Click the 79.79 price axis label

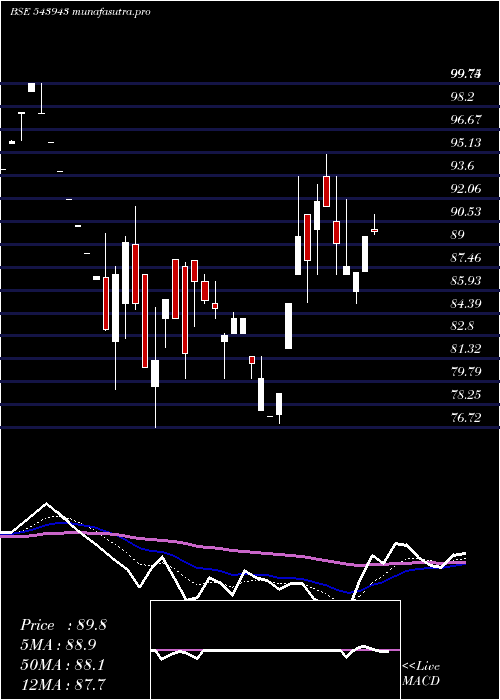[x=466, y=371]
